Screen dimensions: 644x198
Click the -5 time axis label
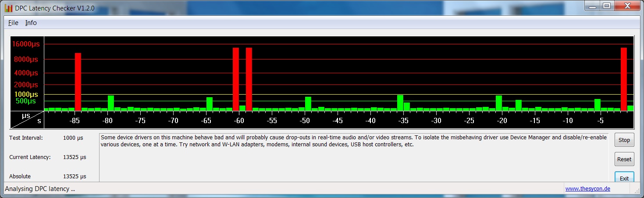tap(600, 120)
